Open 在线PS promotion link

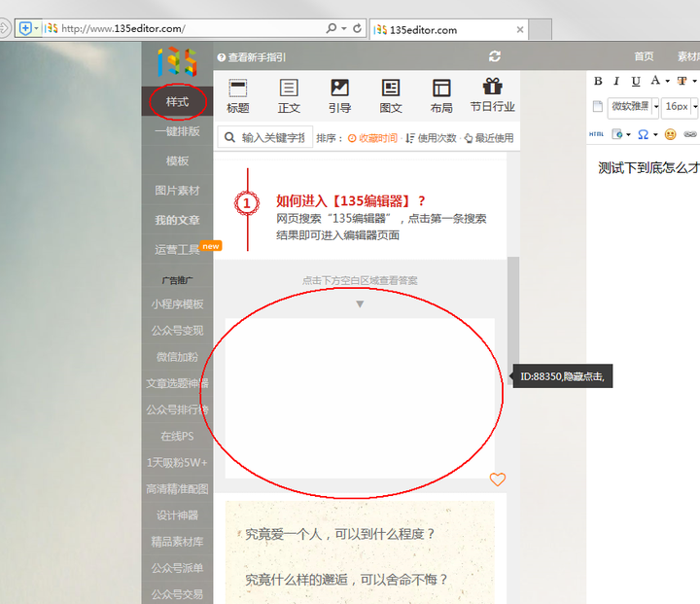(177, 436)
